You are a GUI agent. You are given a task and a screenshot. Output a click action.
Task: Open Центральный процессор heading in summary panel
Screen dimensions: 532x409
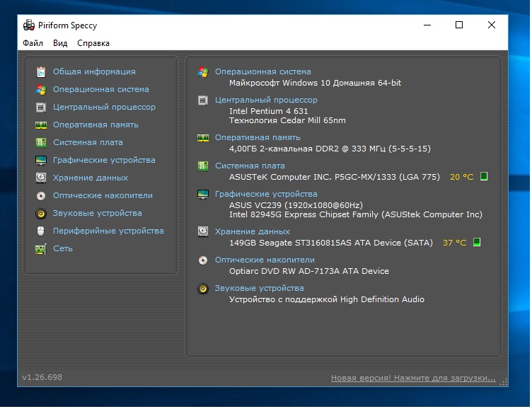(266, 100)
